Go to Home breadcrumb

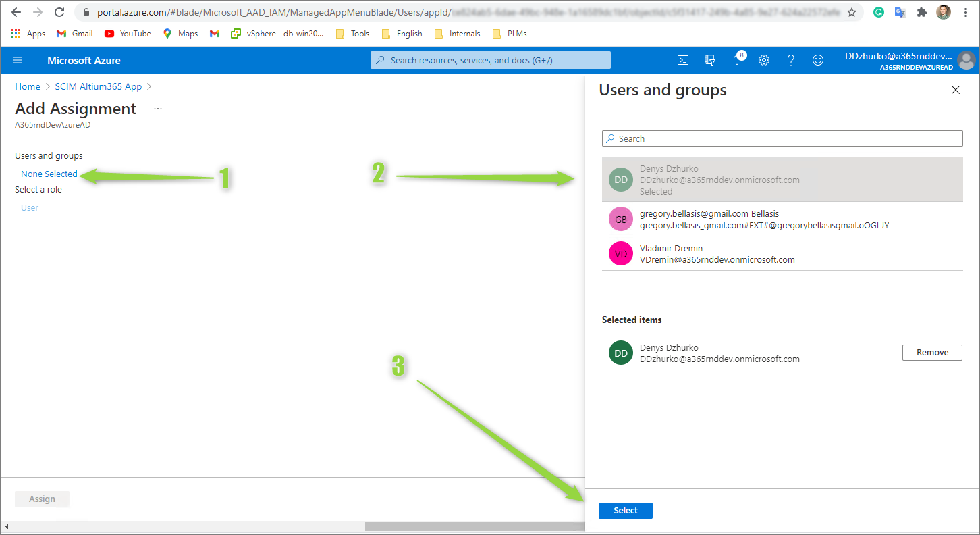coord(28,86)
